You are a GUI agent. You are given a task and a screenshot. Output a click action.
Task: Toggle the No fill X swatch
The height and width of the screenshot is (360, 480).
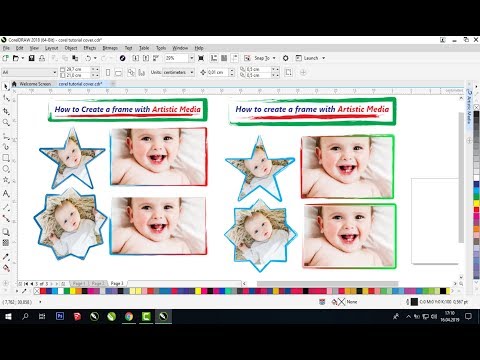pyautogui.click(x=37, y=291)
